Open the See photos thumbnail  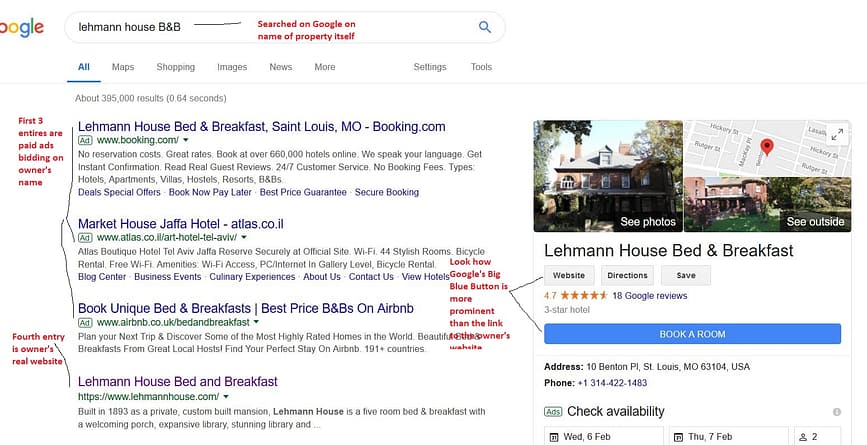pyautogui.click(x=608, y=176)
